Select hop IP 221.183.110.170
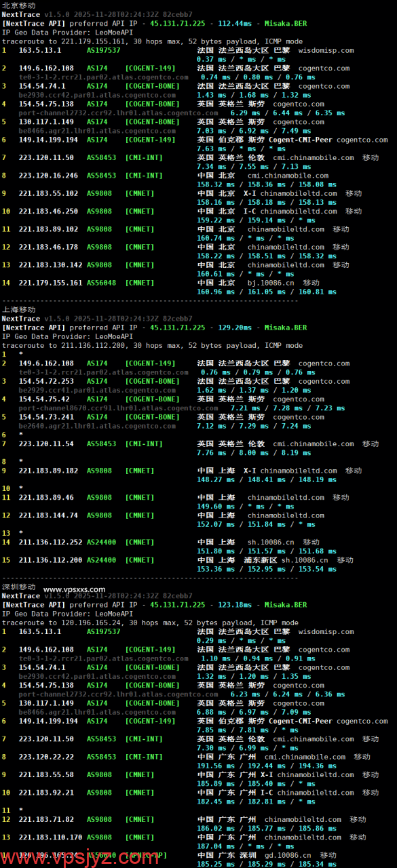Screen dimensions: 397x868 [x=51, y=837]
